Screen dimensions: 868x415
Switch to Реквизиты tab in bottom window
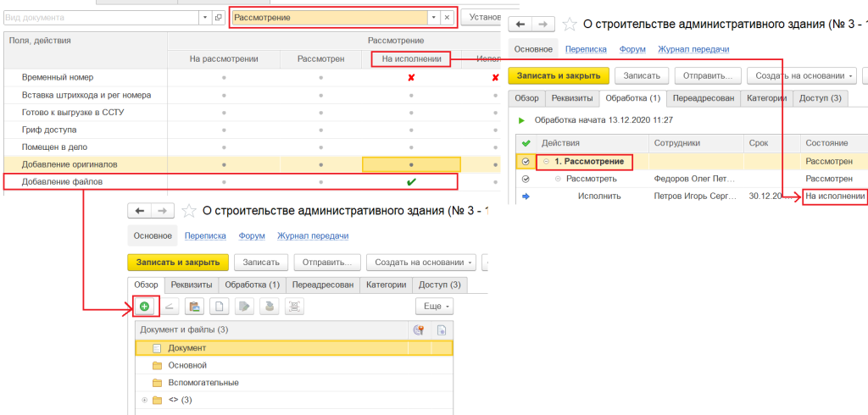pos(190,285)
